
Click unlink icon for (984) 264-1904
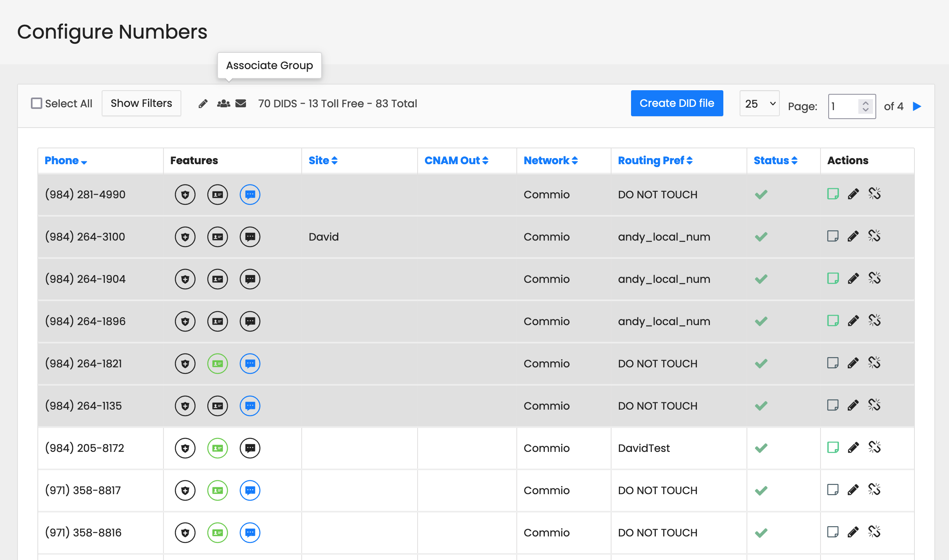(875, 278)
